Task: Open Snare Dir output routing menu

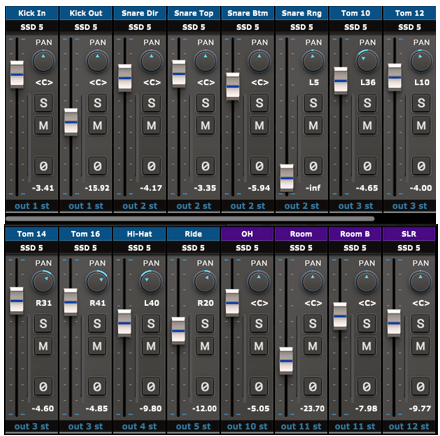Action: [x=140, y=206]
